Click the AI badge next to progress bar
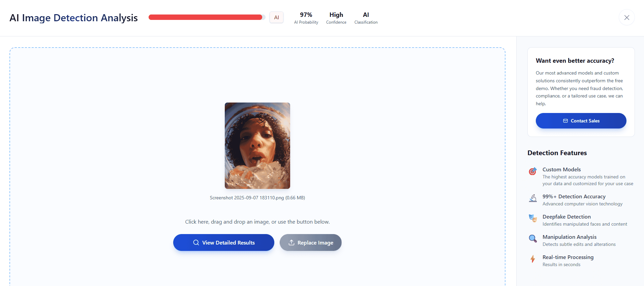Viewport: 644px width, 286px height. pos(276,18)
